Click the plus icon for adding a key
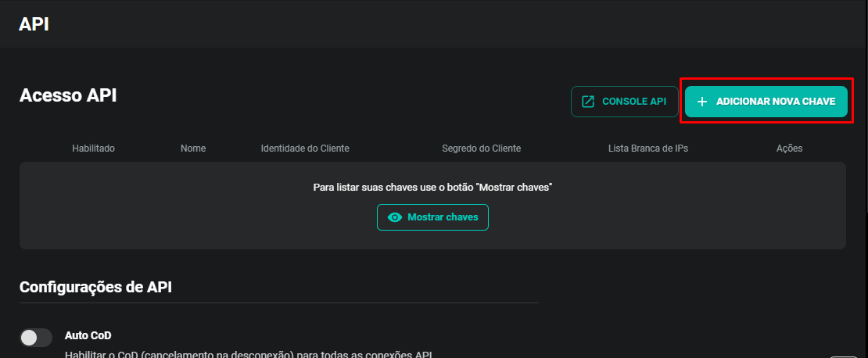The image size is (868, 358). point(701,102)
